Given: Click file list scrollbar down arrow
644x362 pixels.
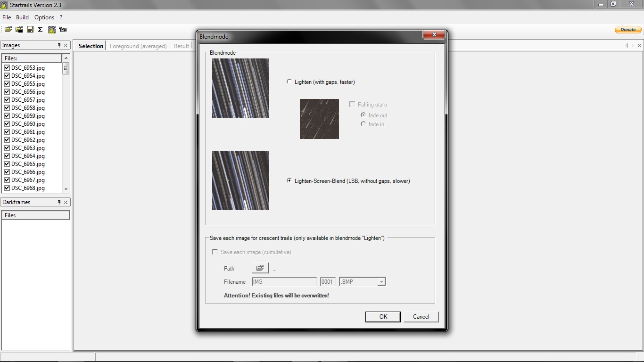Looking at the screenshot, I should [66, 189].
